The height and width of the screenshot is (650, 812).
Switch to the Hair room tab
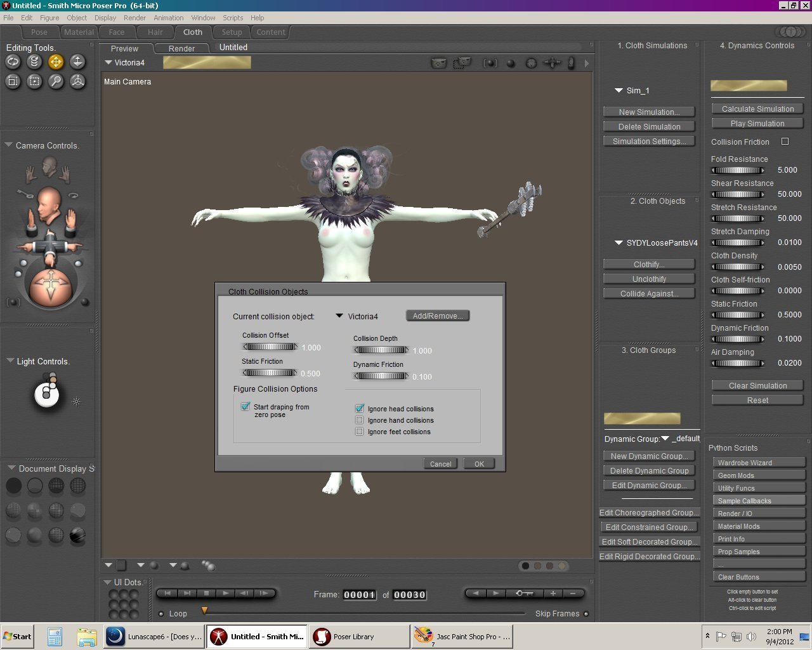click(155, 32)
